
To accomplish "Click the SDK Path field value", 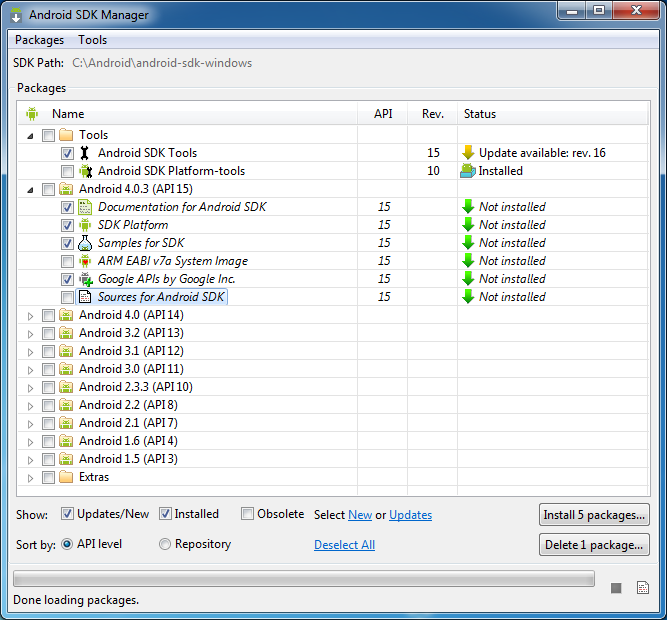I will (x=162, y=63).
